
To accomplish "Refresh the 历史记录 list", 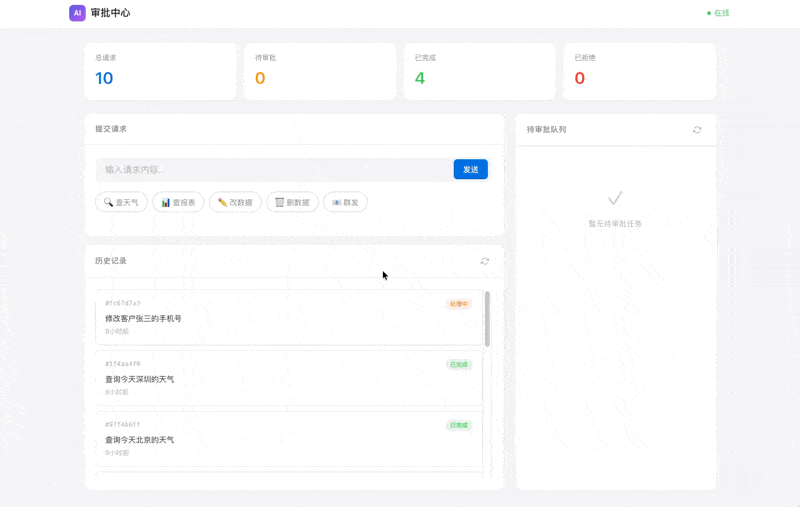I will [485, 261].
